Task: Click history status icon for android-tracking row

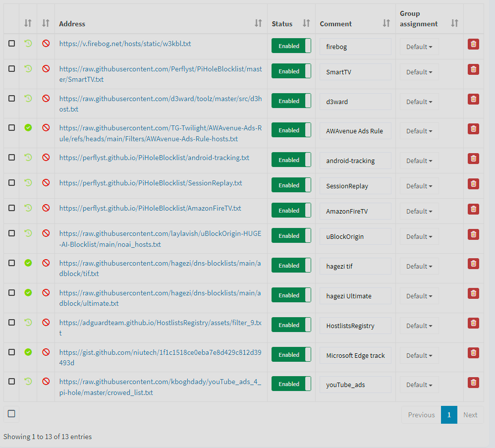Action: 28,157
